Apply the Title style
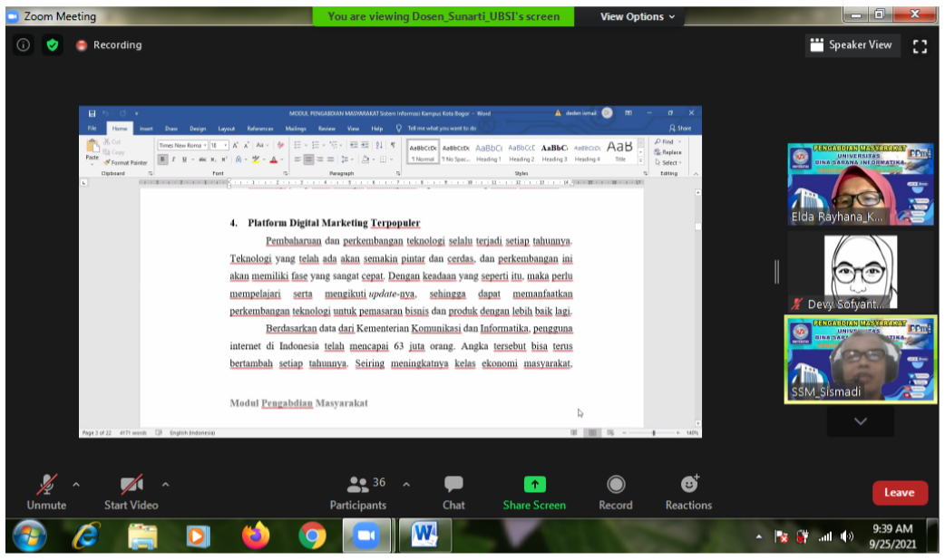The width and height of the screenshot is (945, 560). [x=619, y=152]
